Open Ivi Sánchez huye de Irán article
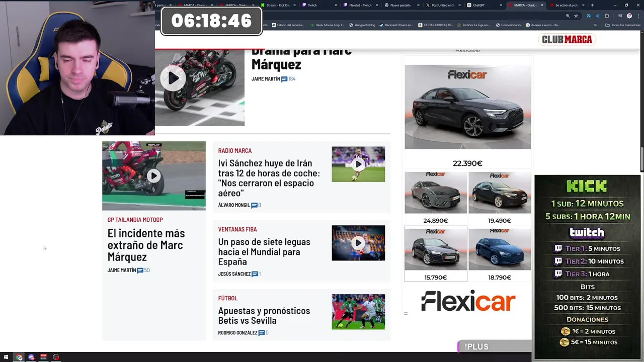This screenshot has width=644, height=362. coord(269,178)
